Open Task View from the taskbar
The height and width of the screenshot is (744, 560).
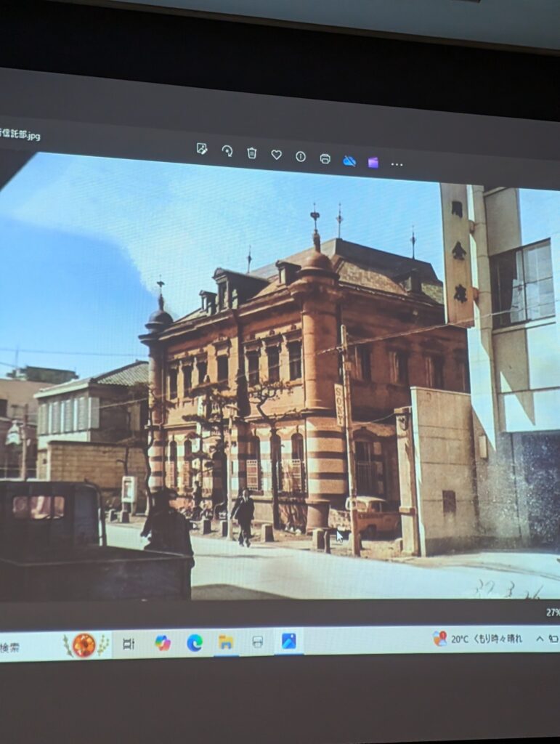point(129,644)
